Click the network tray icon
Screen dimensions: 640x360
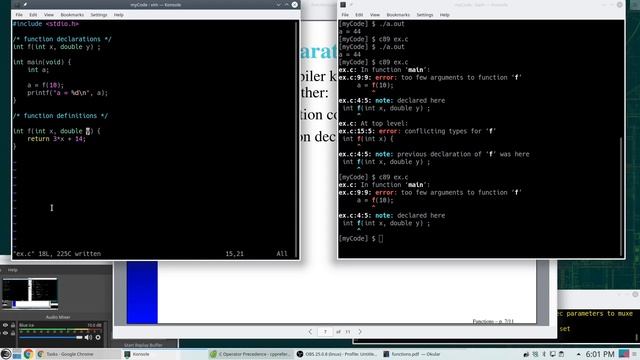coord(535,354)
